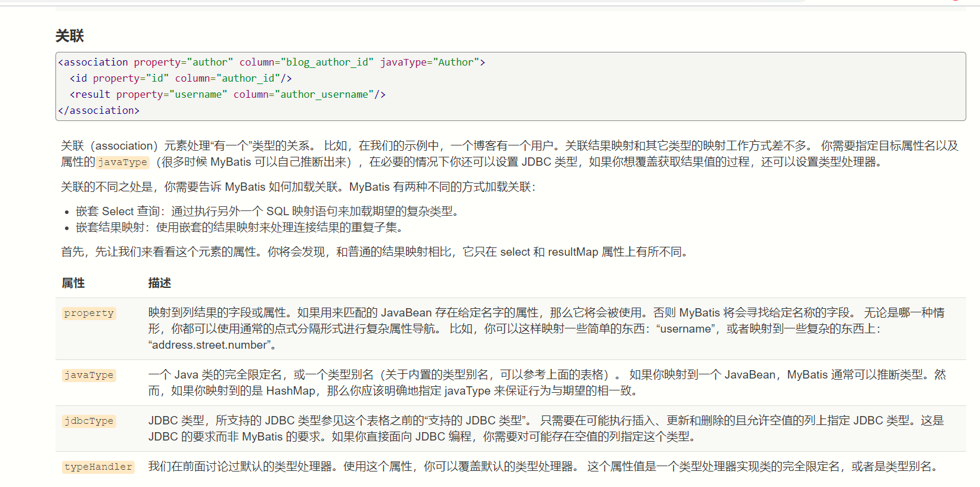
Task: Click the typeHandler row description text
Action: [x=545, y=466]
